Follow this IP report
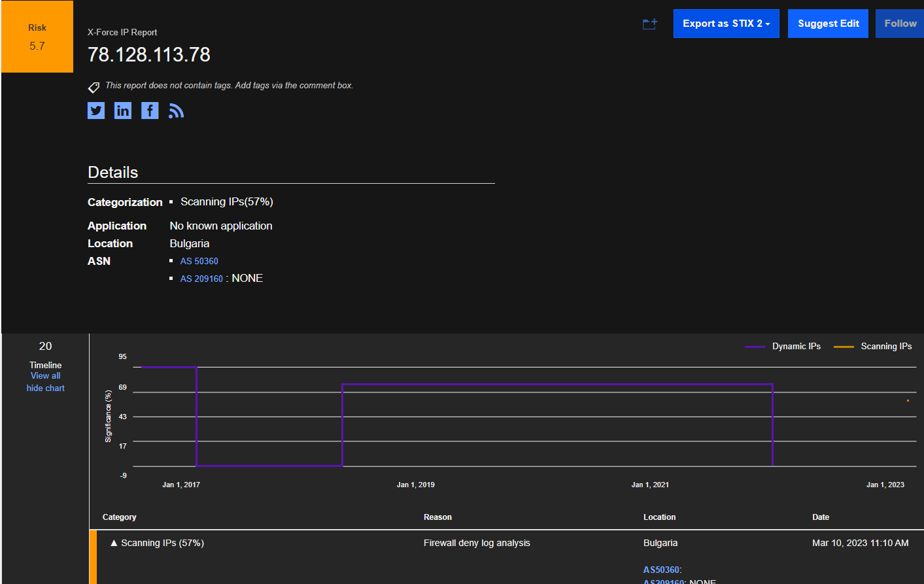The width and height of the screenshot is (924, 584). (x=900, y=24)
